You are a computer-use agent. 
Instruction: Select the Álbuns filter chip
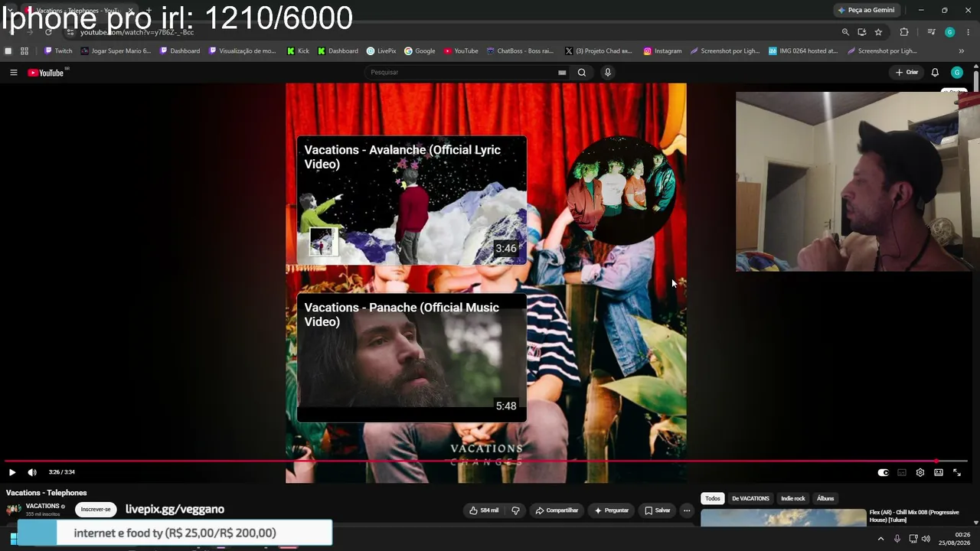pyautogui.click(x=825, y=499)
